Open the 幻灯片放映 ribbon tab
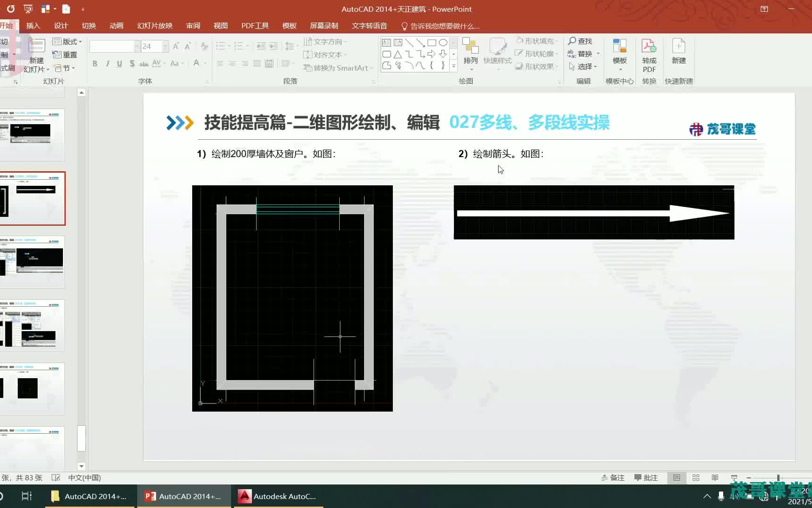812x508 pixels. (154, 25)
